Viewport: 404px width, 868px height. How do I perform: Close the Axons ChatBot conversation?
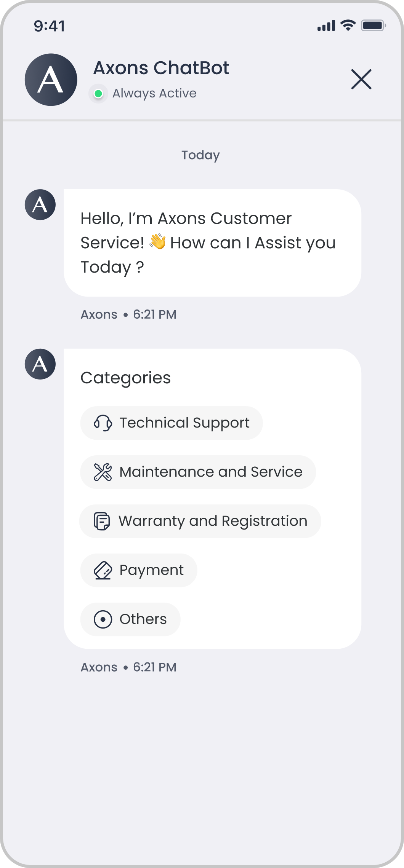pos(361,80)
